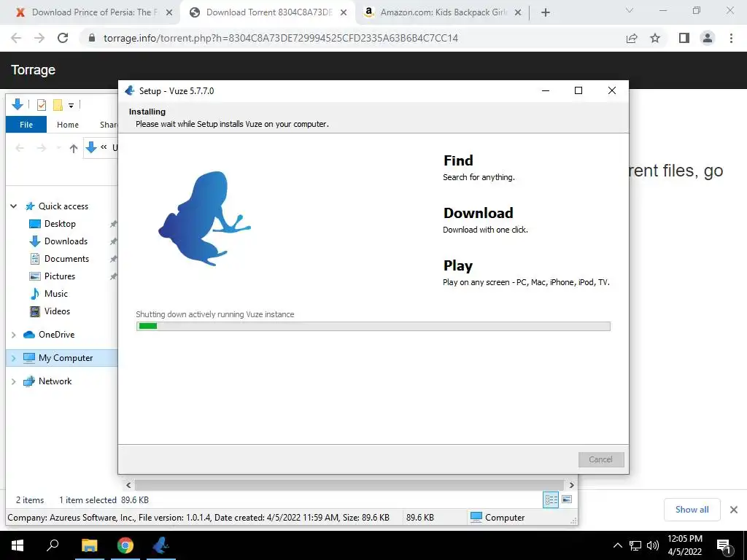Open Downloads in Quick access
Screen dimensions: 747x560
pos(66,241)
